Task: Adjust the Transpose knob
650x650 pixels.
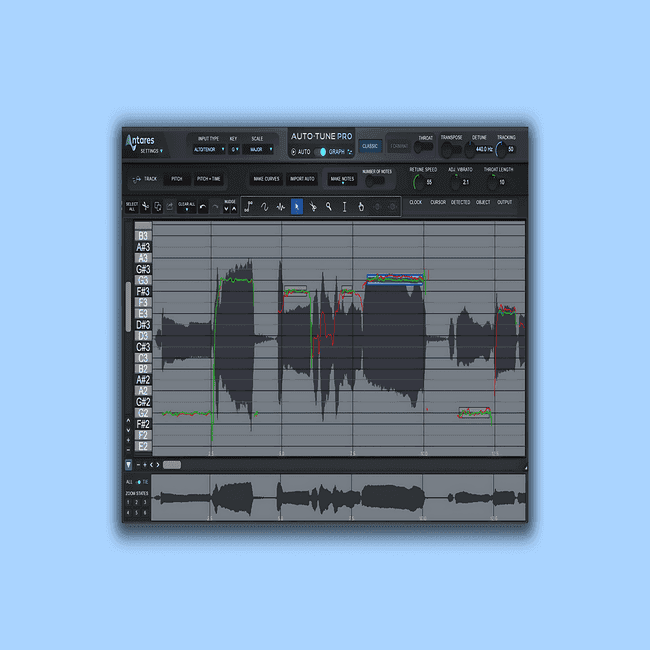Action: (x=447, y=150)
